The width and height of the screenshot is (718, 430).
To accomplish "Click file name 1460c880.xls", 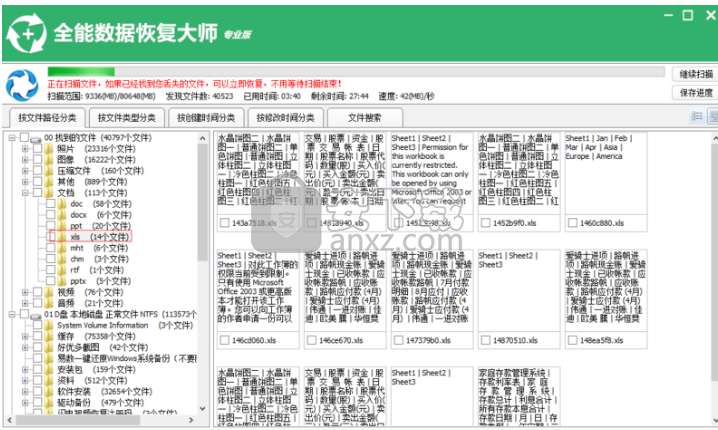I will (603, 223).
